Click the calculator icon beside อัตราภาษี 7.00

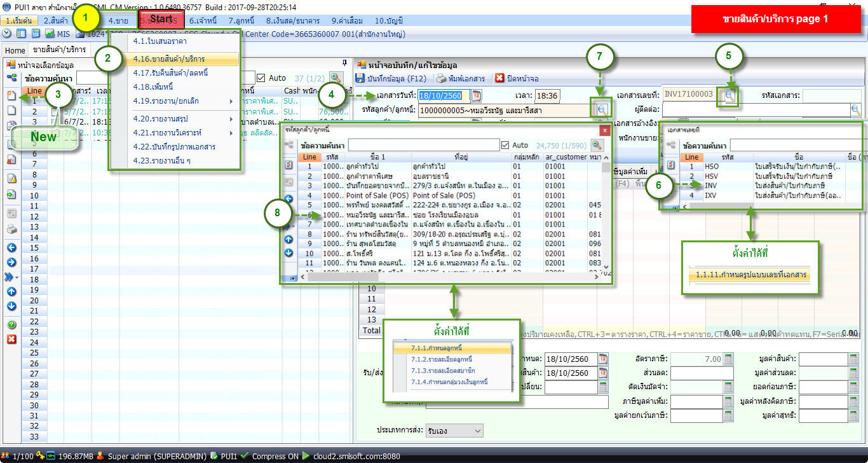[728, 359]
